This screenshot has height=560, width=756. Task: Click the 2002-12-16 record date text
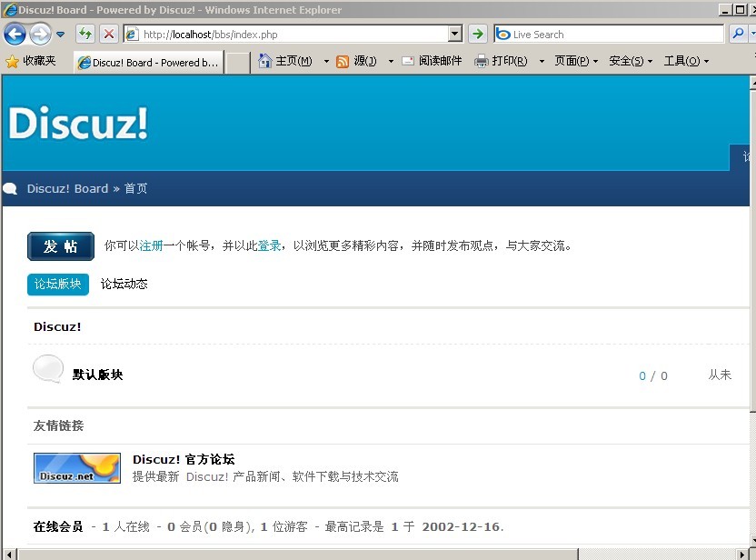461,526
